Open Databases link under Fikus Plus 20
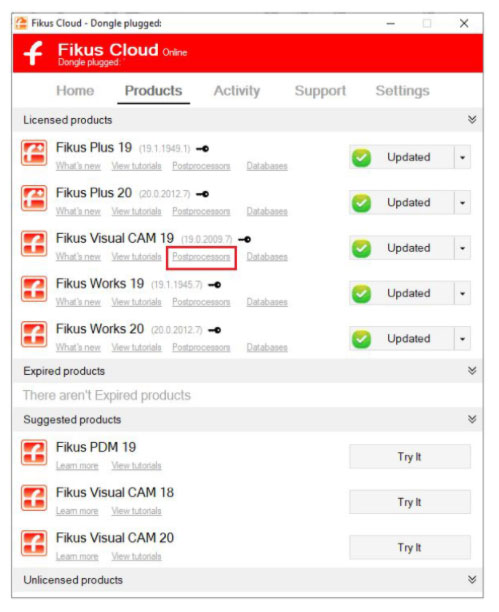 [x=267, y=212]
